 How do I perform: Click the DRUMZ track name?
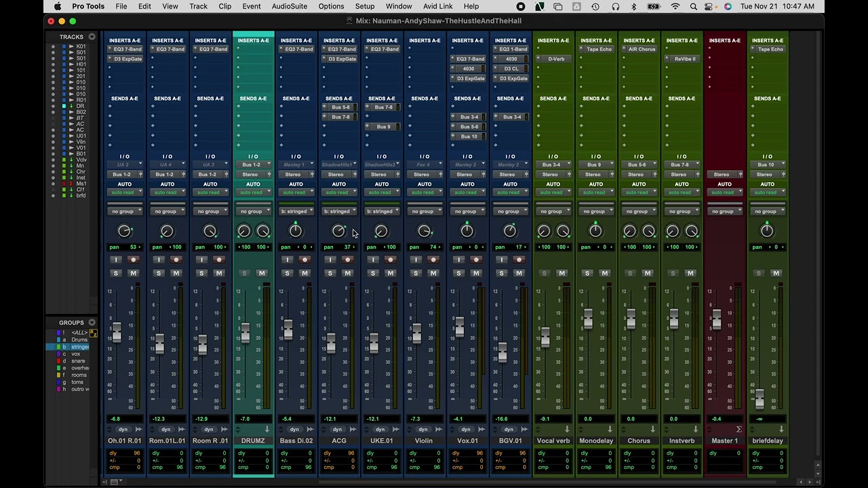(x=253, y=441)
